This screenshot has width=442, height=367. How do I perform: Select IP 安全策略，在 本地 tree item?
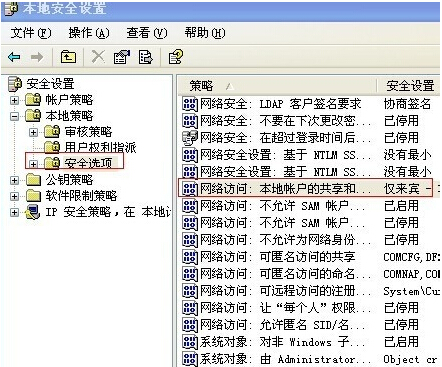click(108, 212)
